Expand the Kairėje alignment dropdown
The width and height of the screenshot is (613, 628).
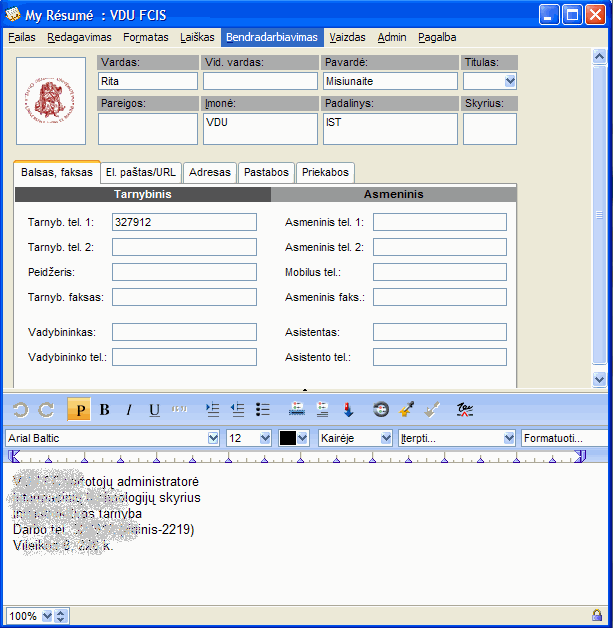[x=386, y=438]
